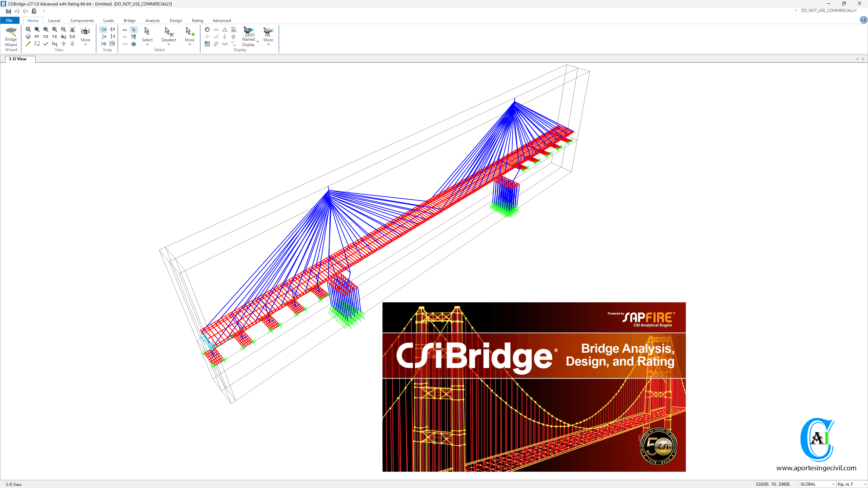Click the Zoom Out magnifier icon
Screen dimensions: 868x488
(63, 29)
